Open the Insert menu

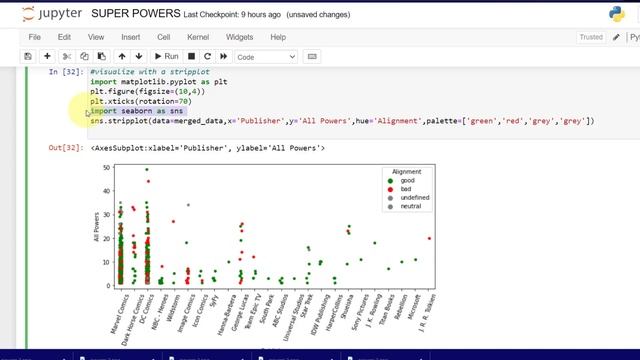[x=131, y=37]
